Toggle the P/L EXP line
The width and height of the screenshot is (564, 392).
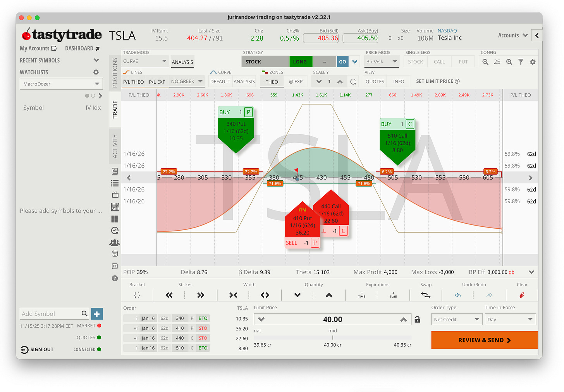click(x=157, y=82)
